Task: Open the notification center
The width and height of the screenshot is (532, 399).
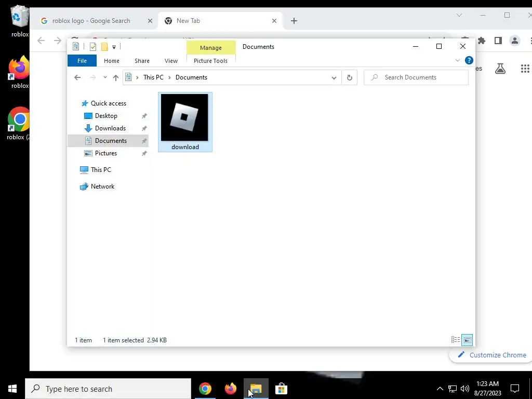Action: pos(515,389)
